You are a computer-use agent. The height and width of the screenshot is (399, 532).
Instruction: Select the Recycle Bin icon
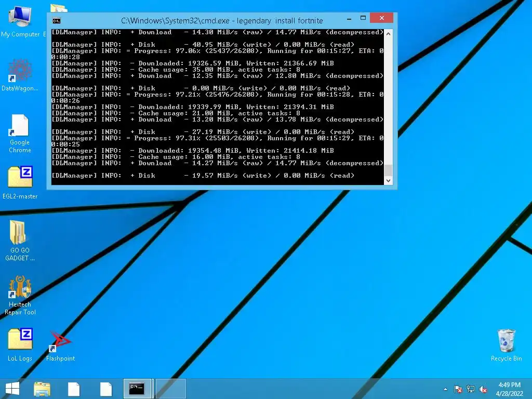point(506,345)
